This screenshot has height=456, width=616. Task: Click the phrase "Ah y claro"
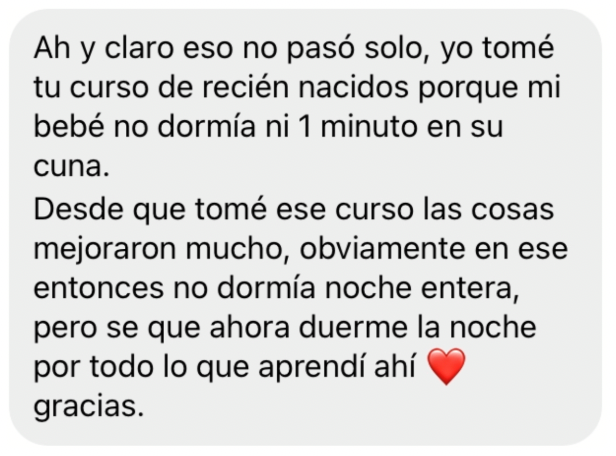tap(104, 49)
